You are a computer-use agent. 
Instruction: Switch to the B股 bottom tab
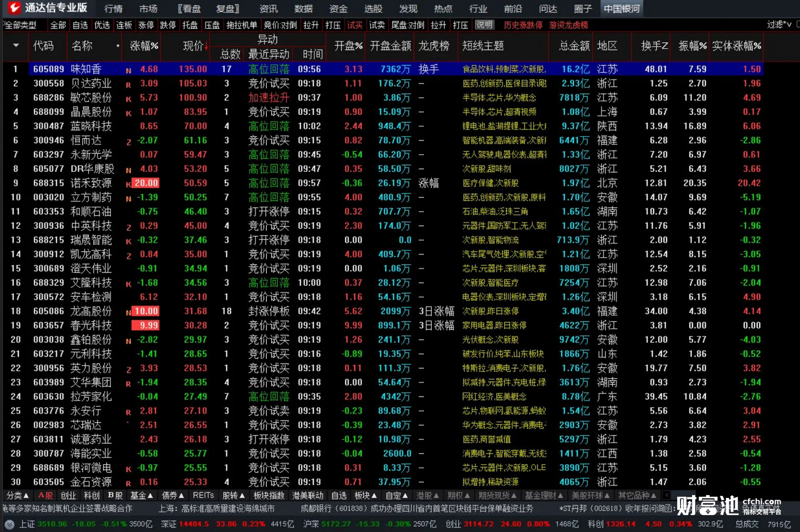(x=115, y=496)
